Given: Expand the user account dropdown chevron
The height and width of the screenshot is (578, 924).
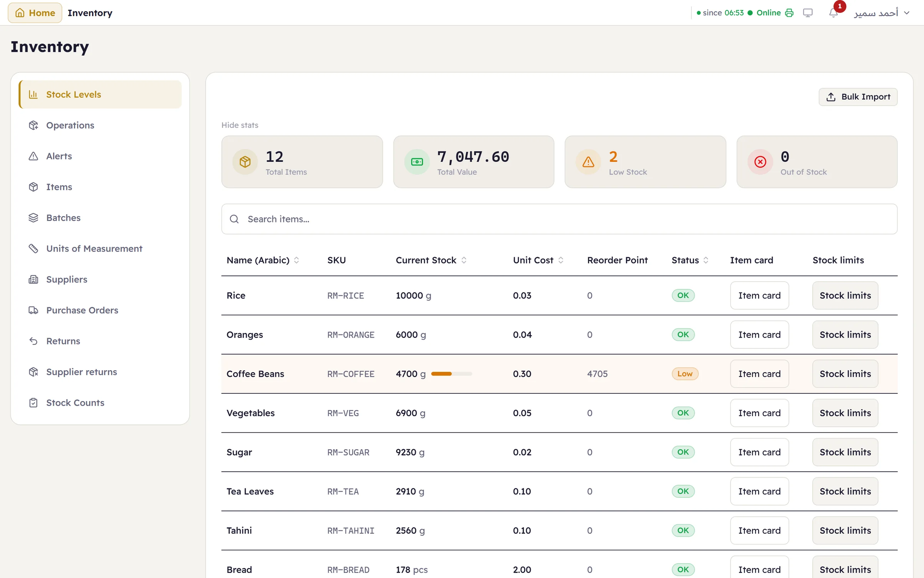Looking at the screenshot, I should (x=907, y=13).
